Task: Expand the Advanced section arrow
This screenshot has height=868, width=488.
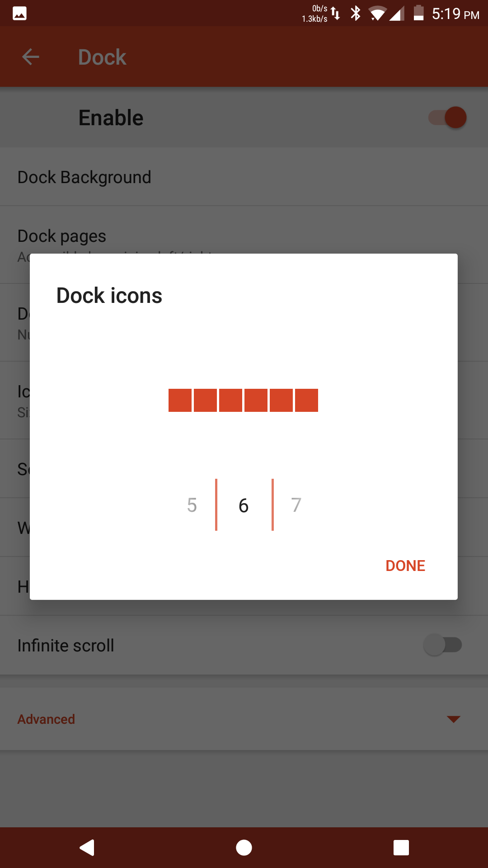Action: [453, 719]
